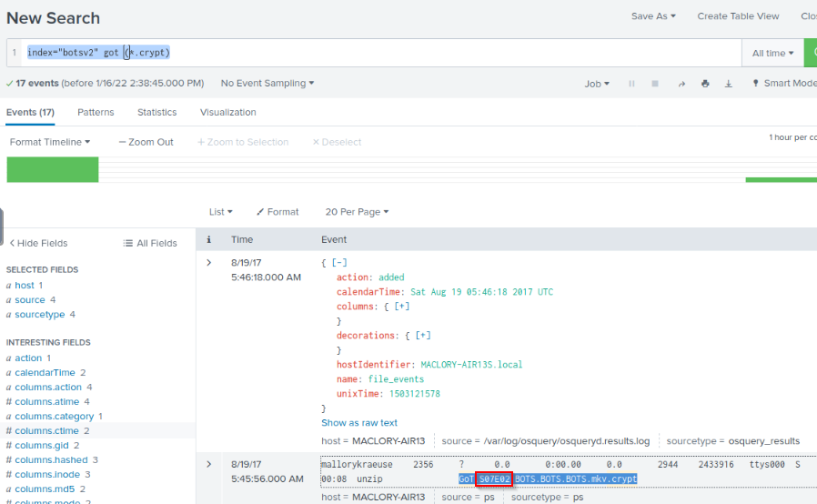Open the Smart Mode selector
817x504 pixels.
coord(785,84)
